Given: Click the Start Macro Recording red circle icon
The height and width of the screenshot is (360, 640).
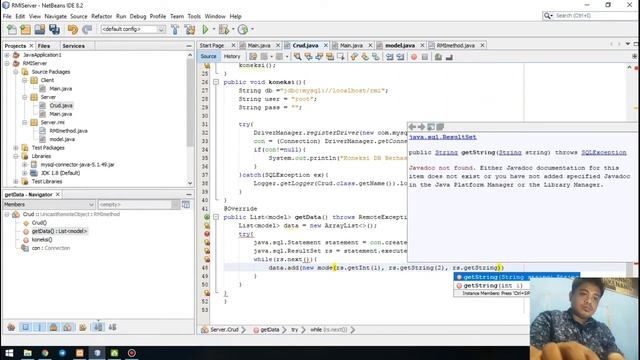Looking at the screenshot, I should click(414, 57).
